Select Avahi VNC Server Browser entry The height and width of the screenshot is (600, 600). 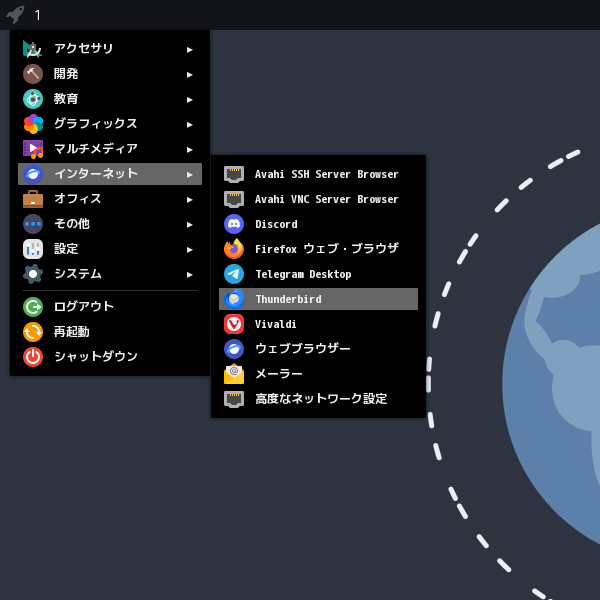tap(318, 199)
